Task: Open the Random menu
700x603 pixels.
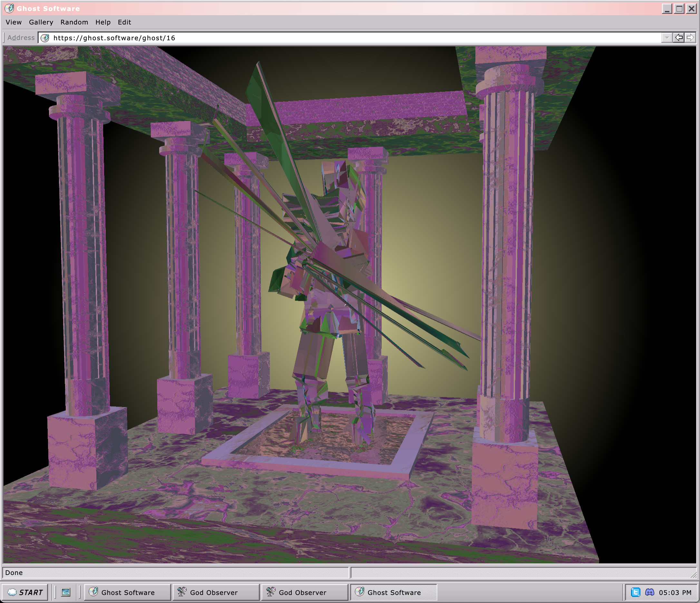Action: pyautogui.click(x=74, y=22)
